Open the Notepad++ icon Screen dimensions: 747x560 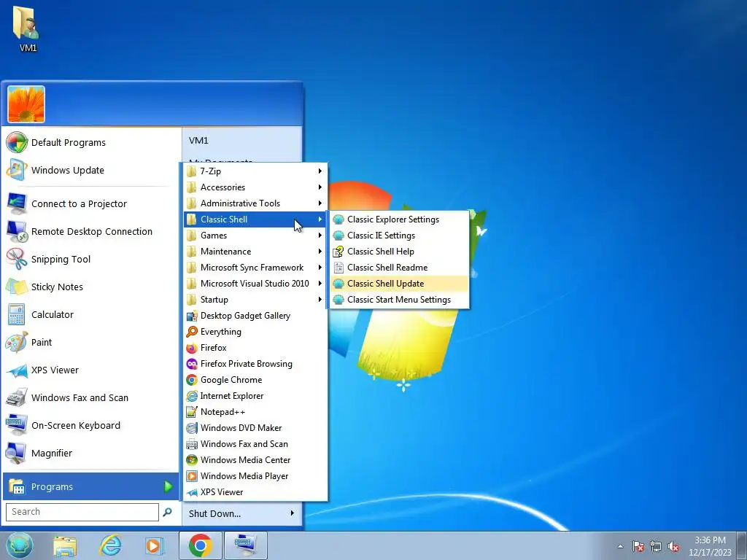[x=192, y=412]
